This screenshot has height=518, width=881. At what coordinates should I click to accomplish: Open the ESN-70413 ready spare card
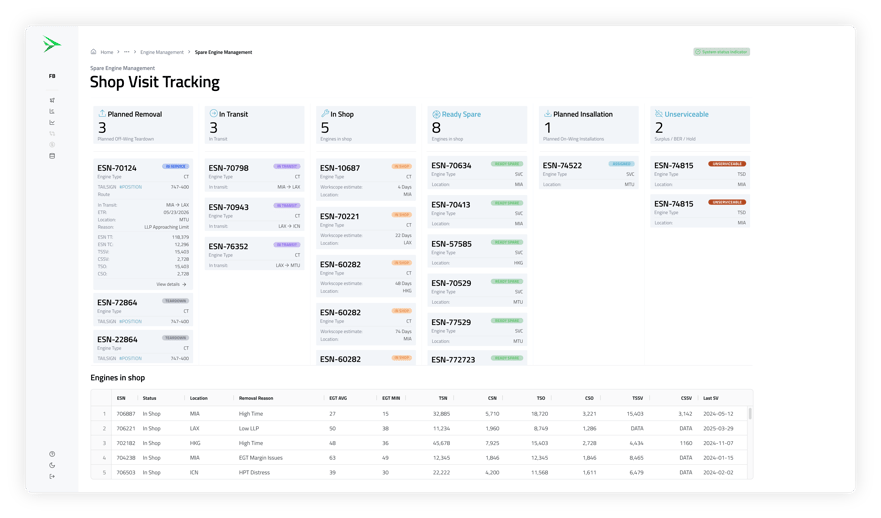(477, 212)
